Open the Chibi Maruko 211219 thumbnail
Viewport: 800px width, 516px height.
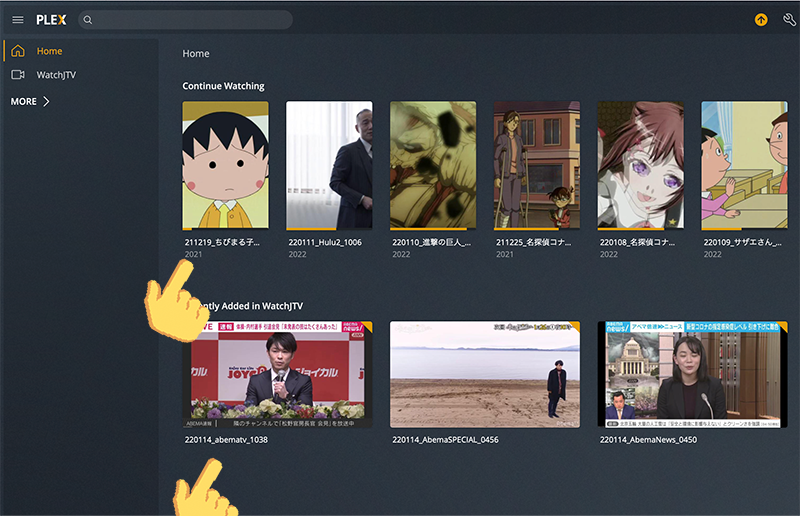(225, 165)
